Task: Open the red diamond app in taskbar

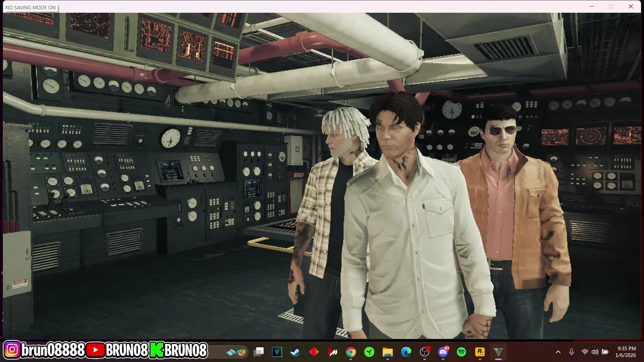Action: 314,352
